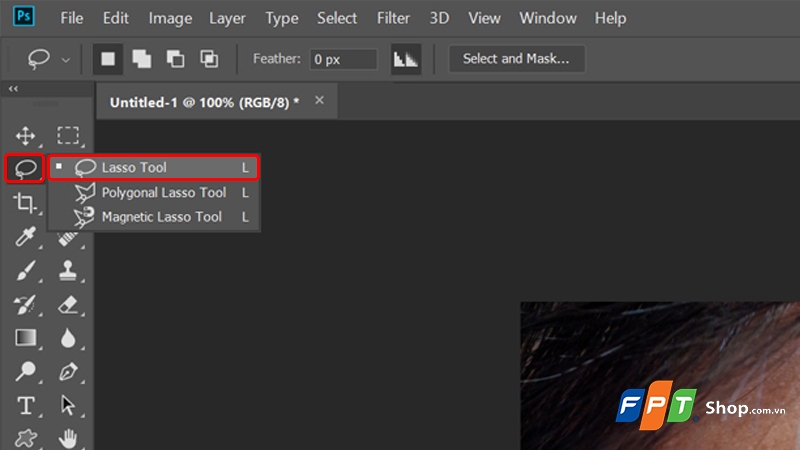Choose Intersect with selection mode icon
The image size is (800, 450).
tap(209, 59)
